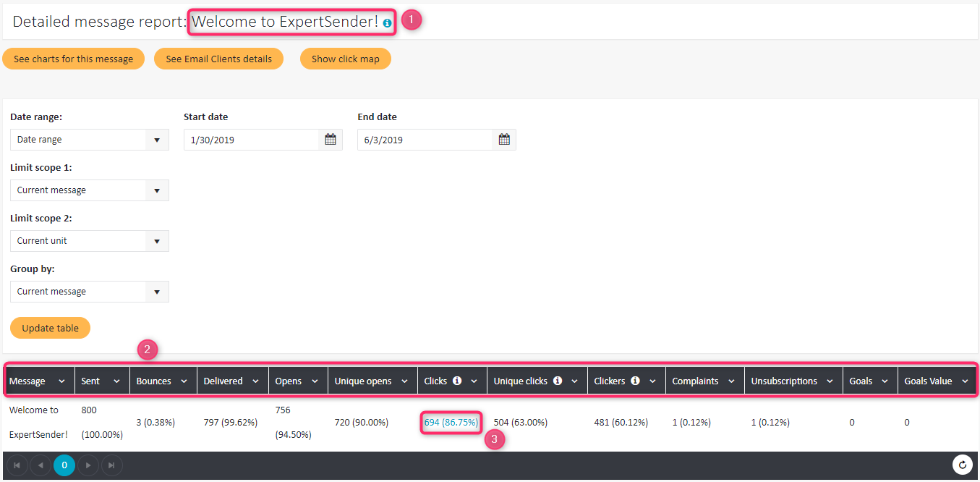Screen dimensions: 980x482
Task: Click the 504 (63.00%) unique clicks cell
Action: pos(520,422)
